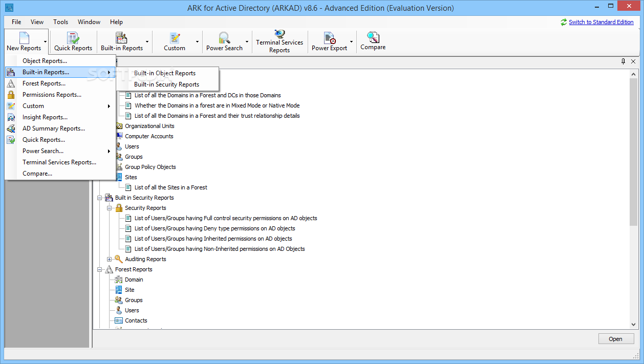The image size is (644, 364).
Task: Click the Power Search magnifier toolbar icon
Action: (224, 38)
